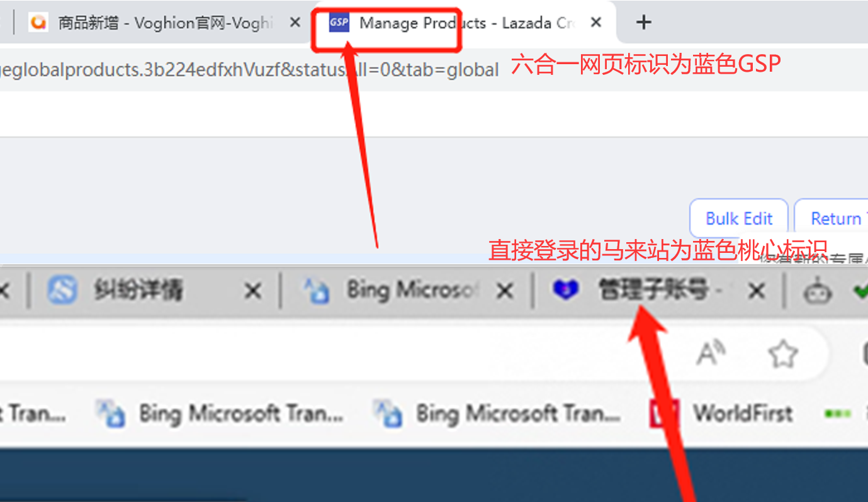Click the URL address bar text
This screenshot has height=502, width=868.
(249, 69)
